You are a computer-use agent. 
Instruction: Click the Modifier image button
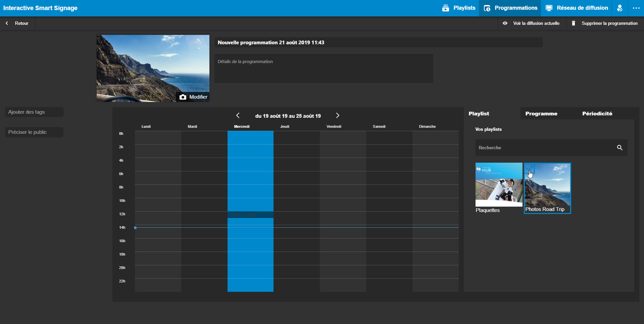tap(193, 97)
